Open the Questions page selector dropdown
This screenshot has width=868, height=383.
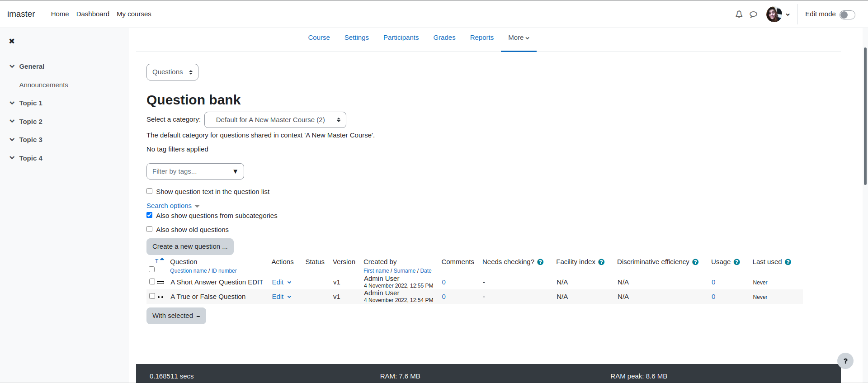[172, 72]
